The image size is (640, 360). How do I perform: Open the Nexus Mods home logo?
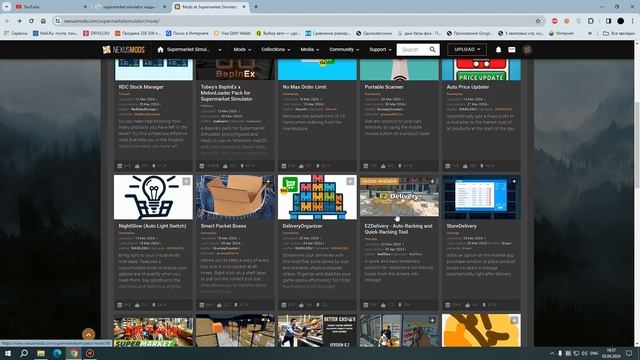point(123,50)
